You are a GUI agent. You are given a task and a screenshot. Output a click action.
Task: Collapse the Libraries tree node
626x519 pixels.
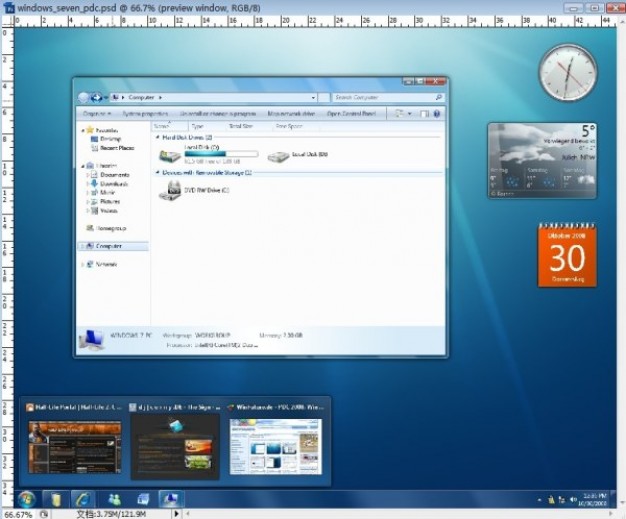point(83,166)
